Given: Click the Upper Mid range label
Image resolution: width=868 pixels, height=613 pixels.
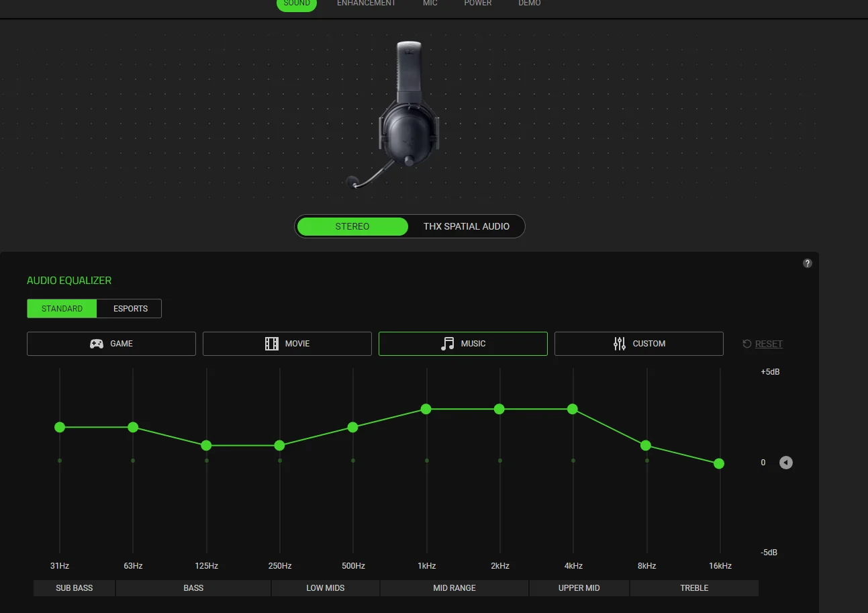Looking at the screenshot, I should click(x=579, y=588).
